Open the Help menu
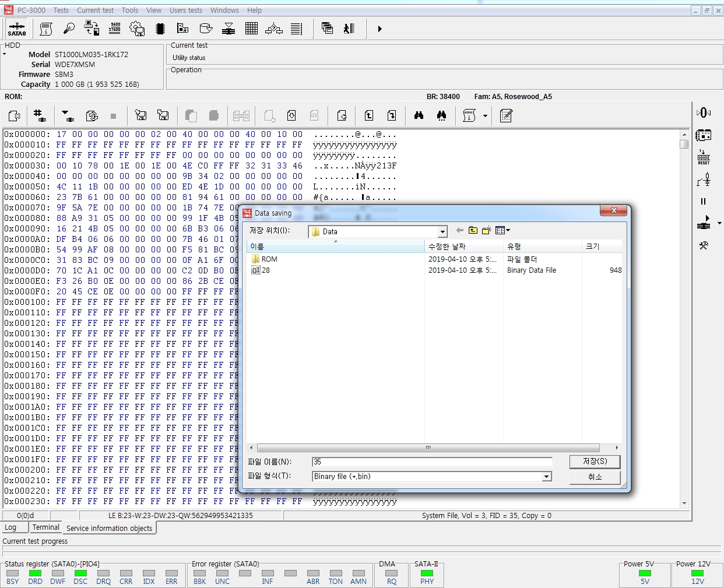The height and width of the screenshot is (588, 724). pyautogui.click(x=254, y=10)
